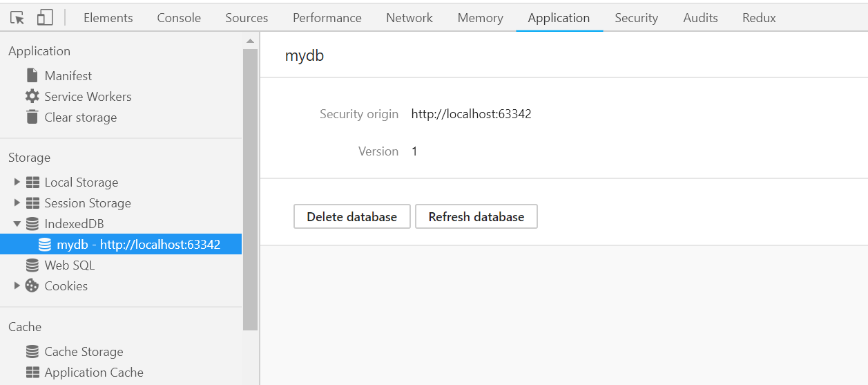Click the Cache Storage database icon

32,352
